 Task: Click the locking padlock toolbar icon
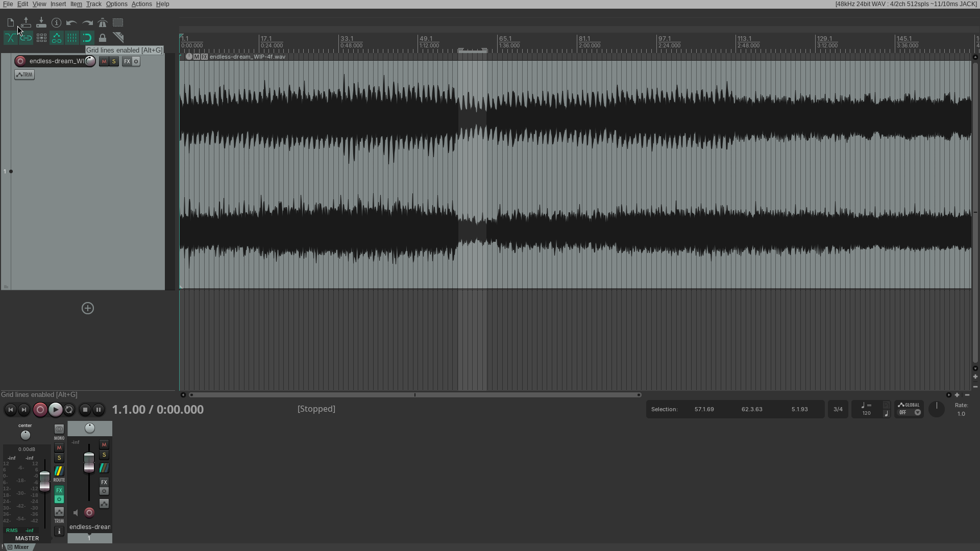pos(103,38)
